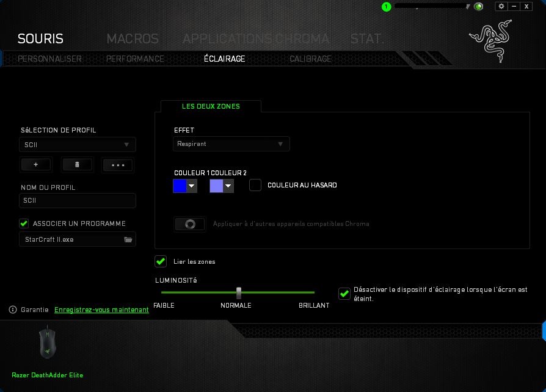Click the Chroma apply-to-devices icon button
546x392 pixels.
tap(189, 224)
